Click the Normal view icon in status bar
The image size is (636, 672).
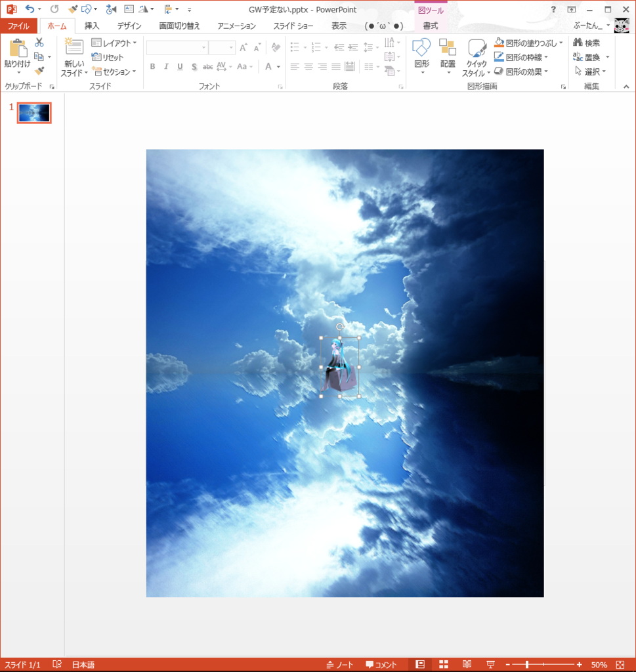click(x=421, y=664)
